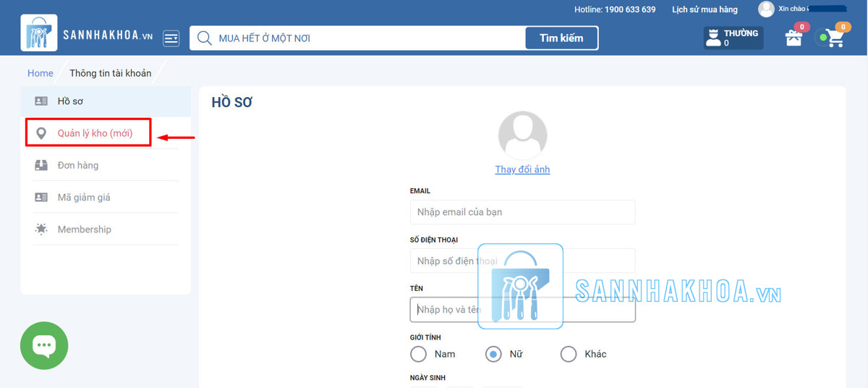Select the Nam gender option
The width and height of the screenshot is (868, 388).
[x=419, y=354]
